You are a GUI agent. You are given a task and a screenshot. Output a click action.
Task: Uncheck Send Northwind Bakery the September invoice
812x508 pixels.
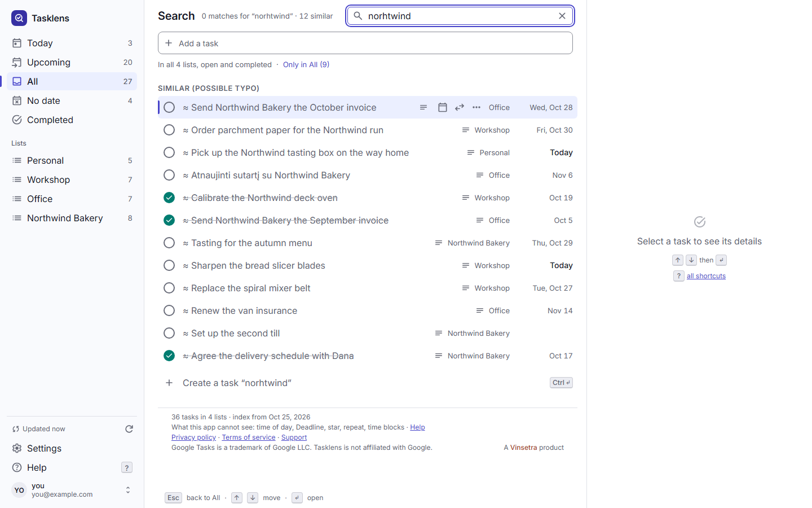click(169, 220)
